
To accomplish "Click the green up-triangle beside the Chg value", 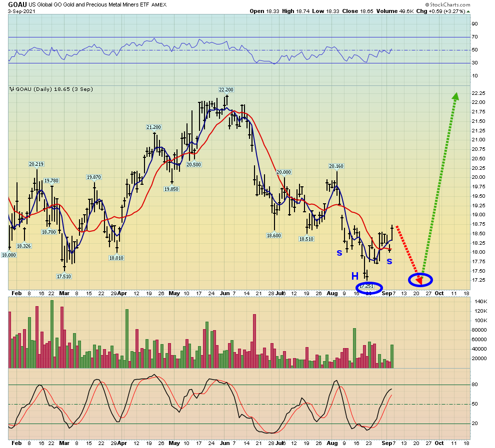I will pyautogui.click(x=468, y=11).
